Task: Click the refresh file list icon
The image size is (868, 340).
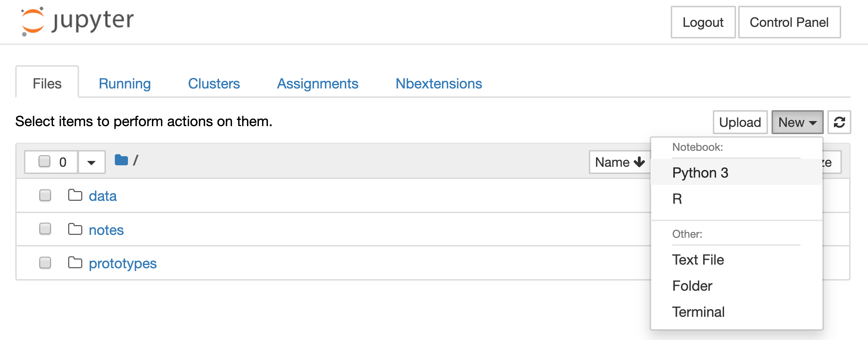Action: 839,123
